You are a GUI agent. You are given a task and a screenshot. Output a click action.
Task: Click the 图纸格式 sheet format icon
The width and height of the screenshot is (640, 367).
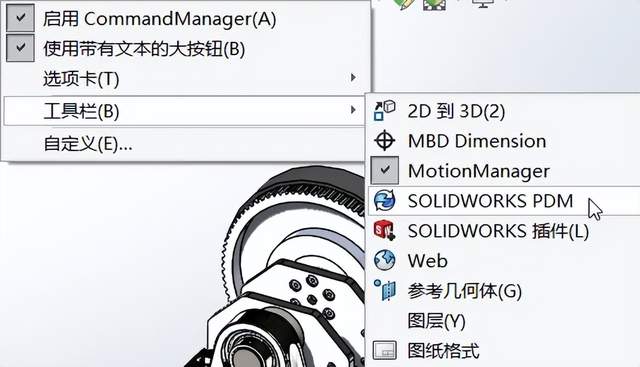click(x=384, y=350)
